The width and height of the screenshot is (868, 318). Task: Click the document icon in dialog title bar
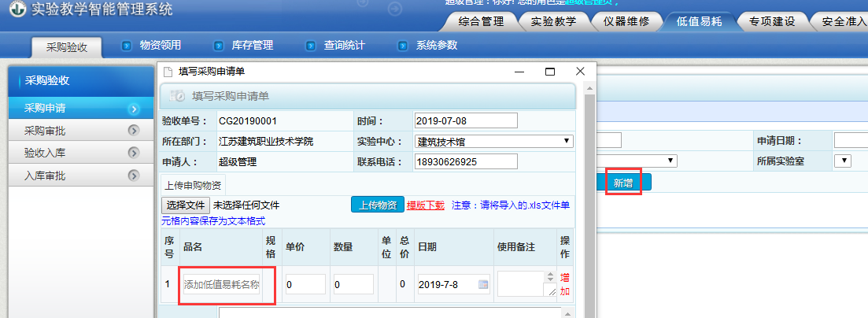(x=168, y=72)
